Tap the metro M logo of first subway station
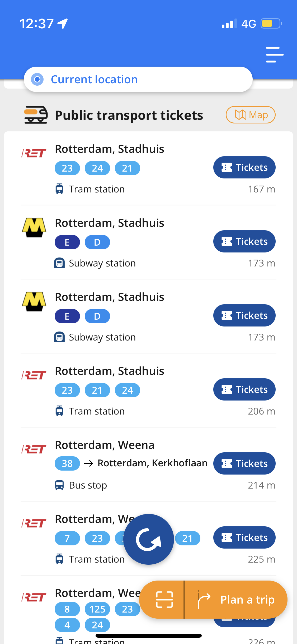Screen dimensions: 297x644 tap(34, 227)
